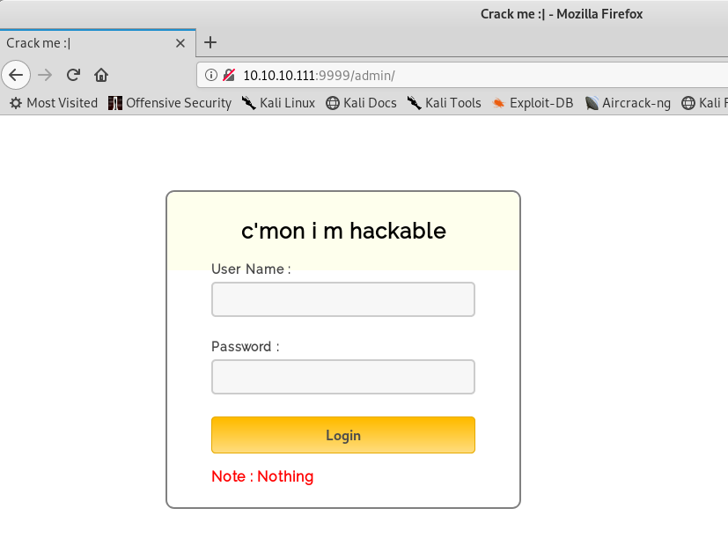Open a new tab with plus button
The width and height of the screenshot is (728, 560).
tap(210, 42)
